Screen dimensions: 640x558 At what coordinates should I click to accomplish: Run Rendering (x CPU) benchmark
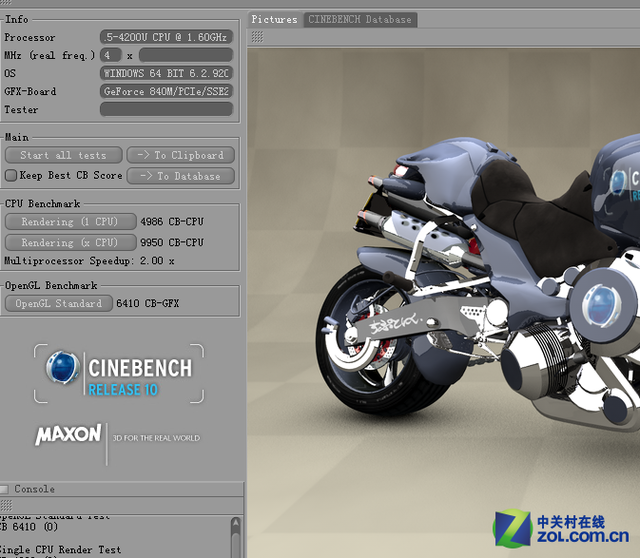pyautogui.click(x=70, y=242)
